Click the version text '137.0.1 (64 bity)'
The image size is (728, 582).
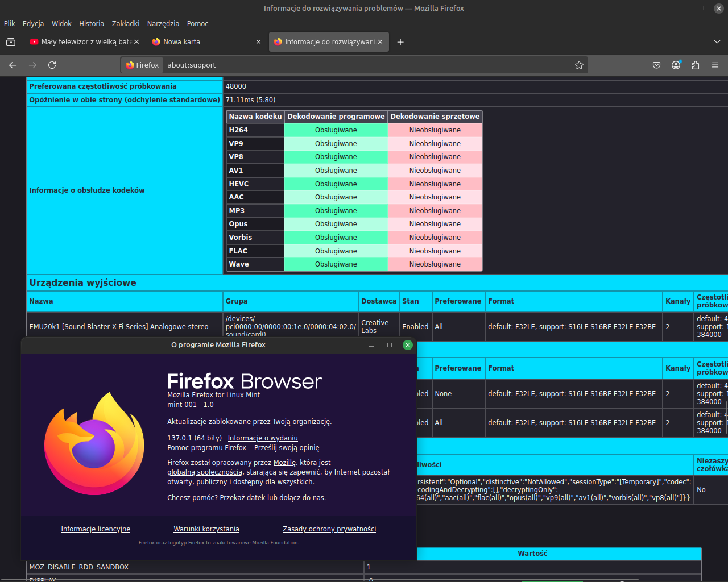195,438
